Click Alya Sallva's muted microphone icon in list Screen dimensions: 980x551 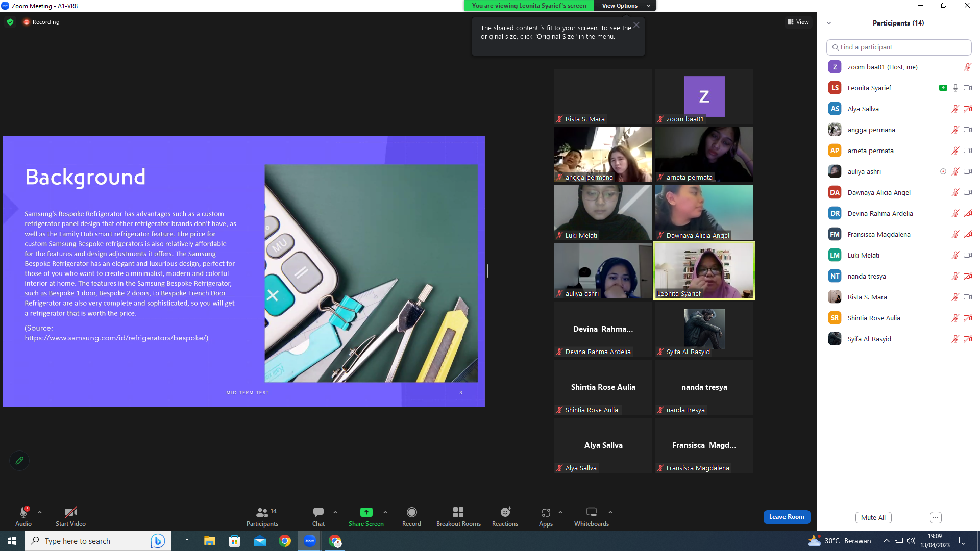click(955, 109)
